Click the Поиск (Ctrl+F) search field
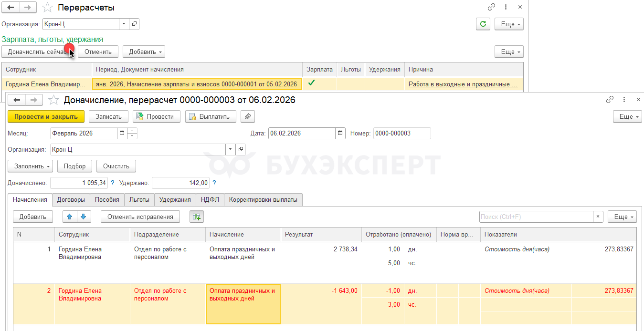 coord(536,217)
